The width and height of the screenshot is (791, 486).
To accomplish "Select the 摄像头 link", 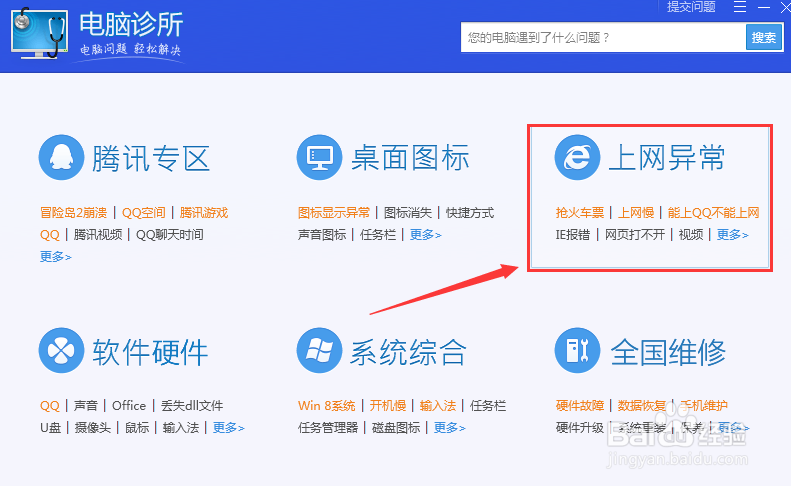I will click(92, 428).
